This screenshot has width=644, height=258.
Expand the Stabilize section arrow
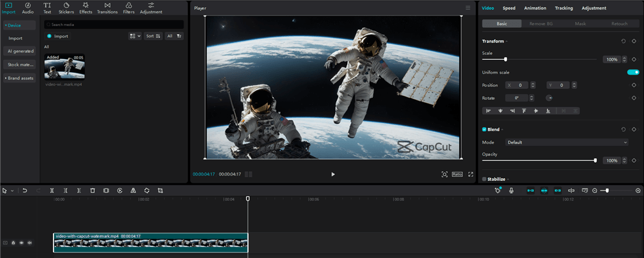508,180
